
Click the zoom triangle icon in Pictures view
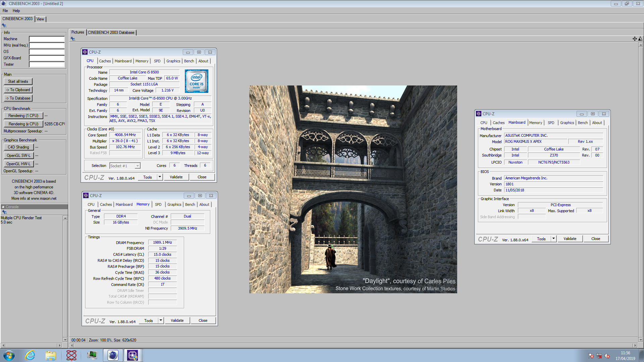coord(640,39)
